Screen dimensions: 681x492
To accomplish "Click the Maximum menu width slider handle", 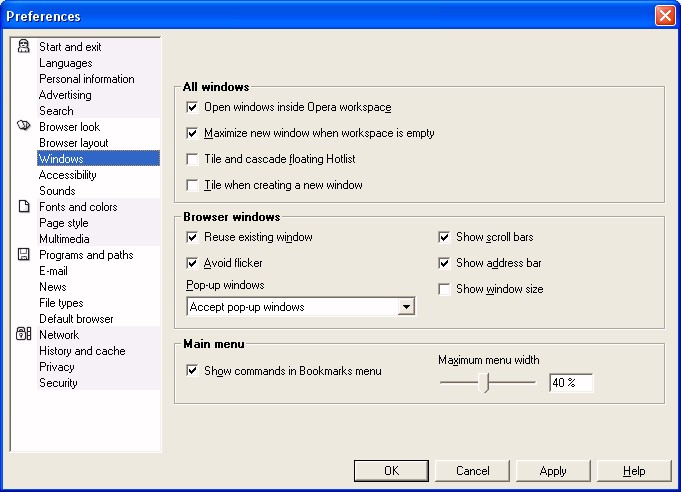I will click(483, 383).
